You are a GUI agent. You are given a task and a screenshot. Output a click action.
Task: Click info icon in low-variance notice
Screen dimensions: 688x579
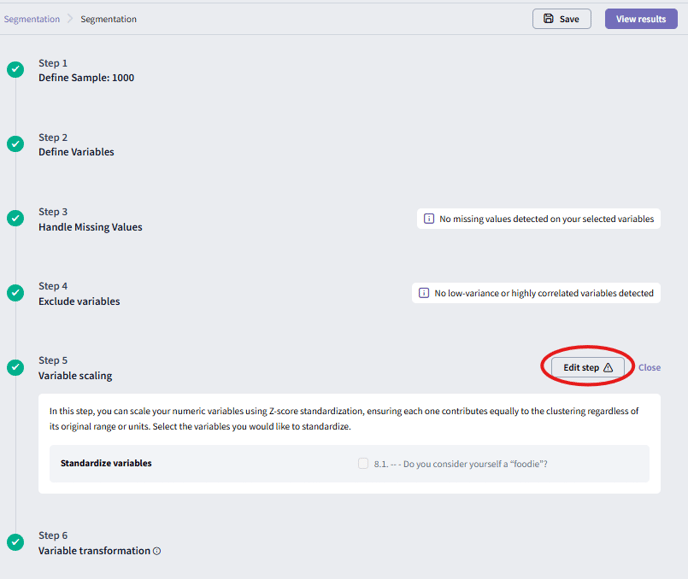coord(425,293)
